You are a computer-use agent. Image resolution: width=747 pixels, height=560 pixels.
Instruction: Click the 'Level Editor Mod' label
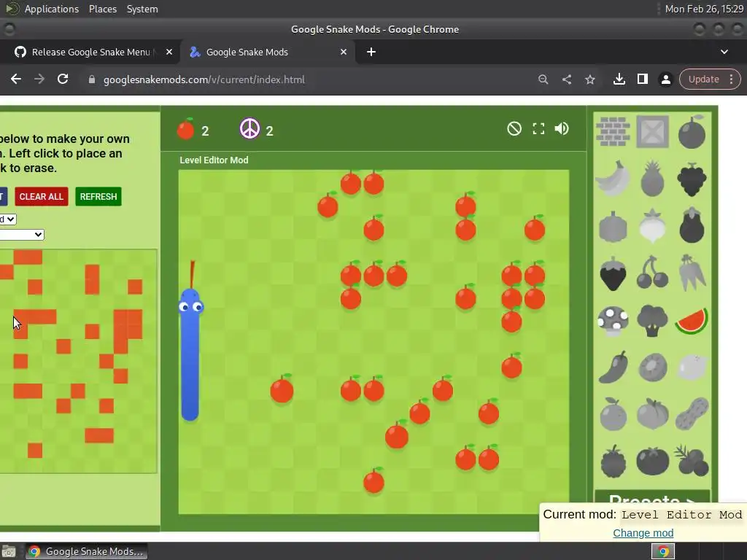point(214,160)
